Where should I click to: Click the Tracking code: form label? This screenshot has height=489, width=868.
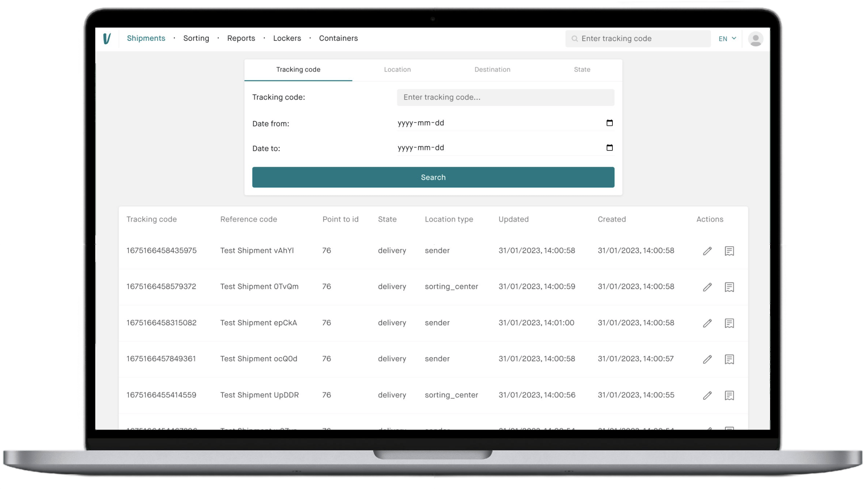[x=278, y=97]
